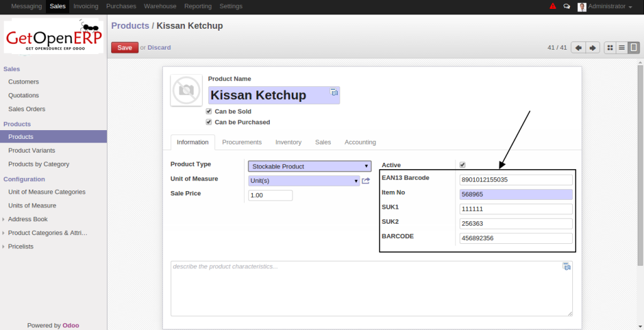Image resolution: width=644 pixels, height=330 pixels.
Task: Click the red Save button
Action: click(x=125, y=48)
